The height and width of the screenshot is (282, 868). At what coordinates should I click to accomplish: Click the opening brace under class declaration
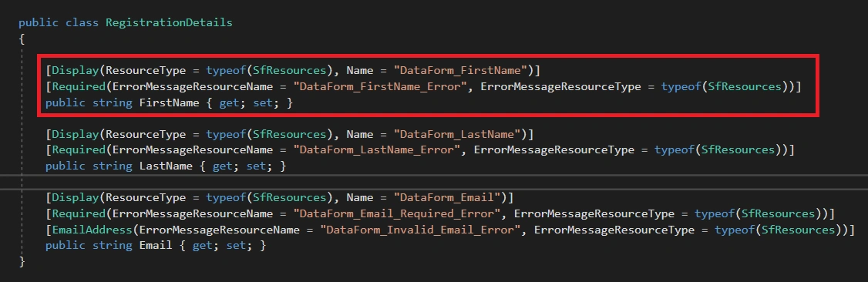coord(22,39)
